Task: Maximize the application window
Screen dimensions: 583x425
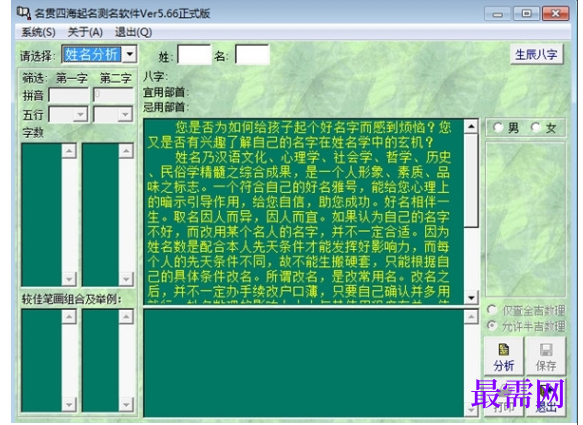Action: (x=526, y=14)
